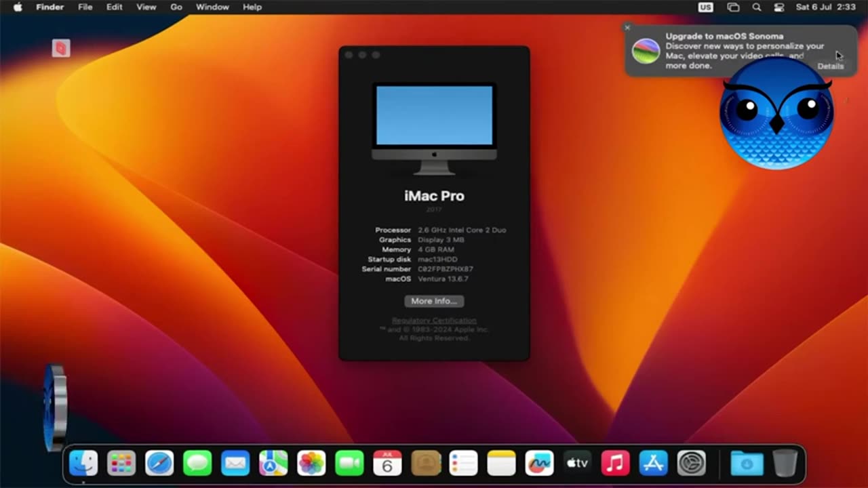Open Messages app in Dock

tap(197, 464)
